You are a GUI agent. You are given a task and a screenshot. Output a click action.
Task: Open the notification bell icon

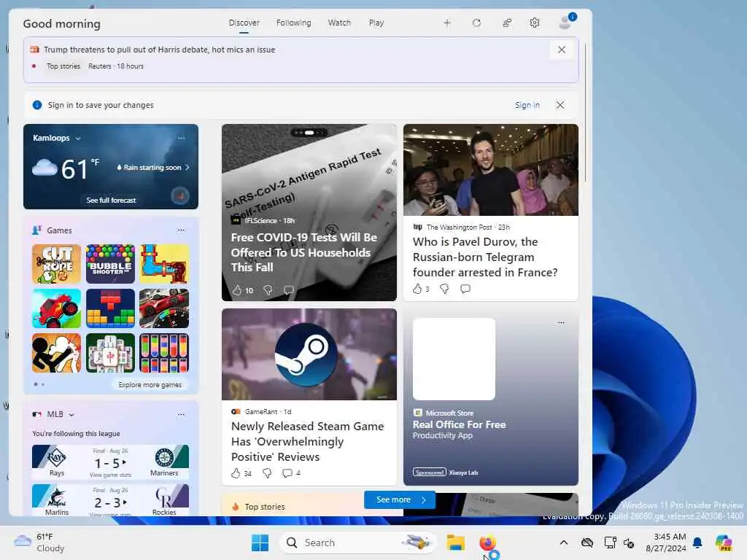pos(697,542)
